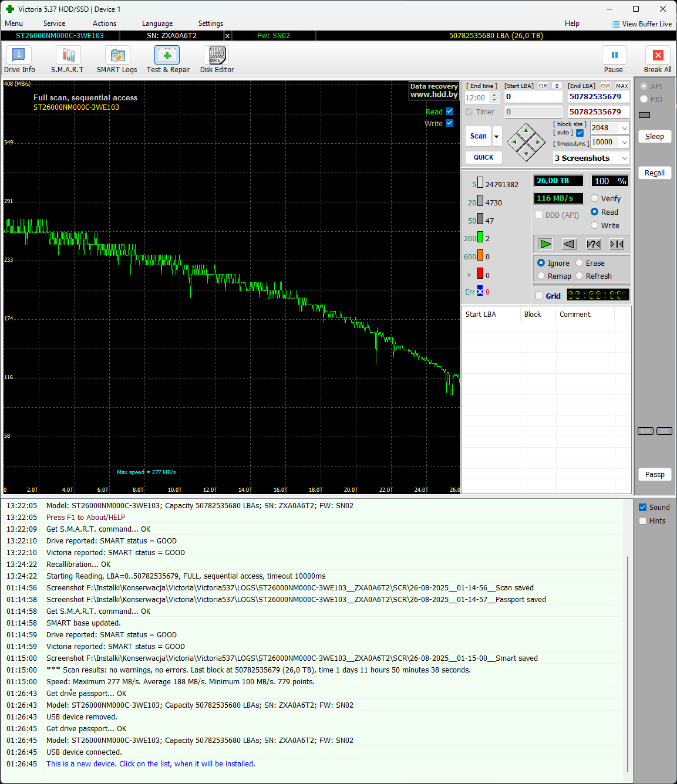Choose the Remap error action
The image size is (677, 784).
click(x=541, y=276)
